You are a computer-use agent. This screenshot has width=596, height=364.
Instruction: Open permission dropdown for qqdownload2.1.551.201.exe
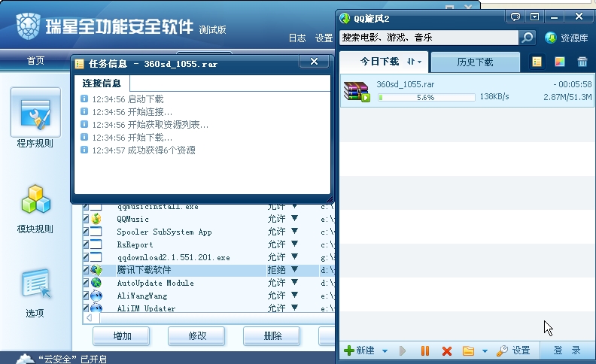pos(294,256)
